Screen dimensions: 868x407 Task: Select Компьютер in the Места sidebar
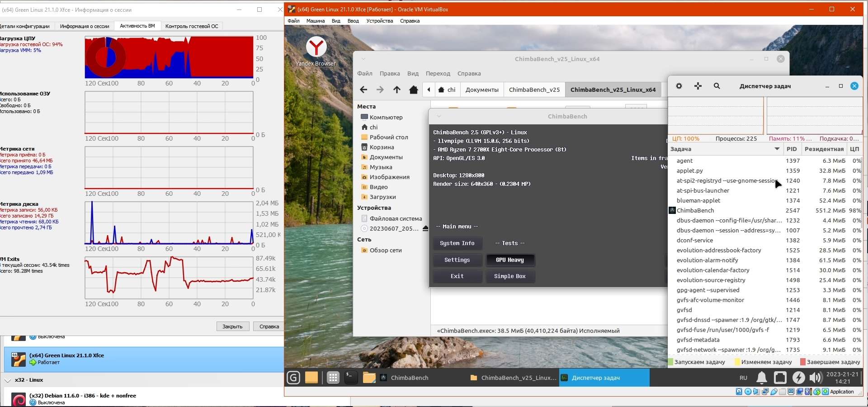pos(386,117)
